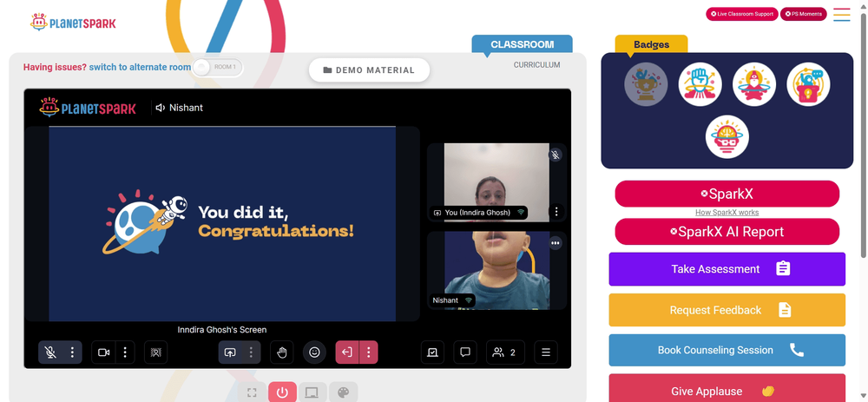Open the Demo Material folder button

click(369, 70)
